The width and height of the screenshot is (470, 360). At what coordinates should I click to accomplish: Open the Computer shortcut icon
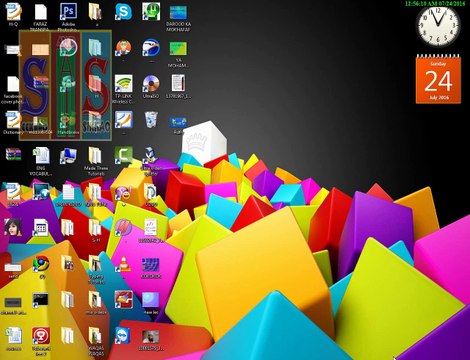point(68,156)
